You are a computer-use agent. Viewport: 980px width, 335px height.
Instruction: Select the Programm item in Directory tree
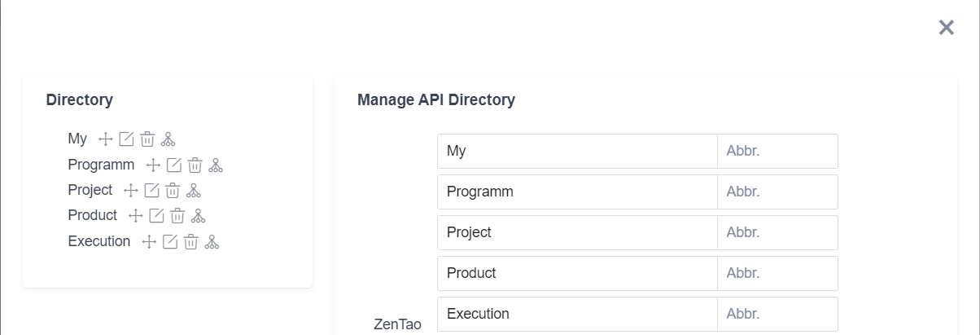101,165
